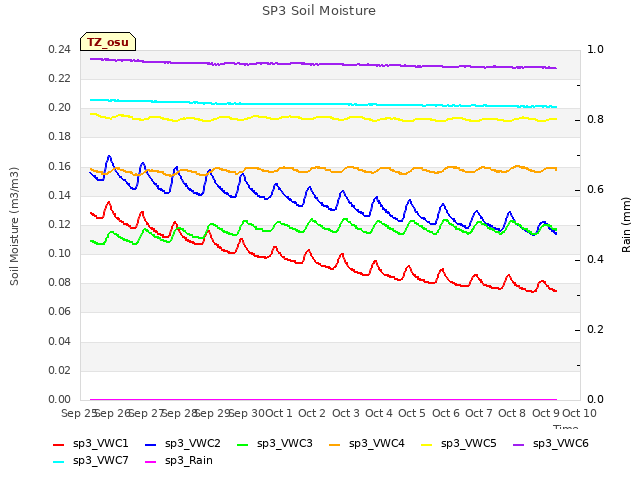Screen dimensions: 640x480
Task: Click the Oct 7 date tick label
Action: coord(479,413)
